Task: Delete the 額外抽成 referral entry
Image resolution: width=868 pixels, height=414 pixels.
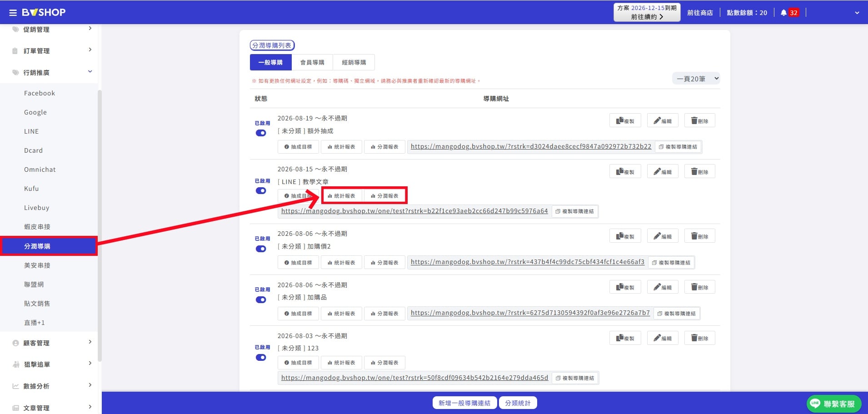Action: click(700, 120)
